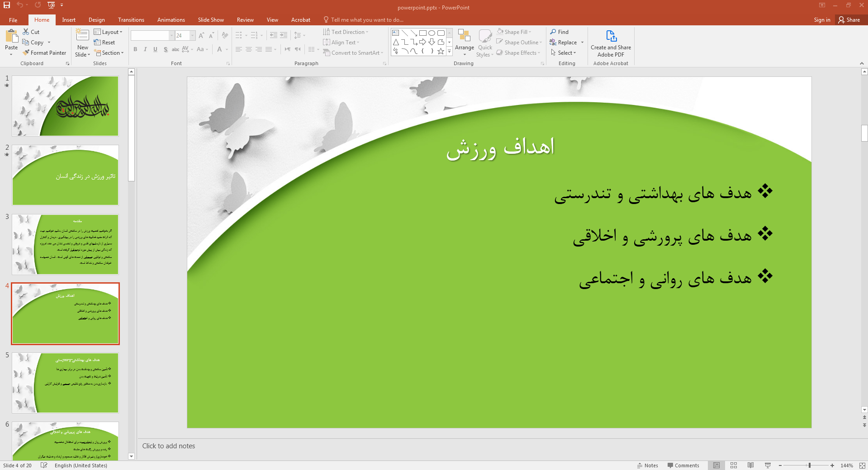Viewport: 868px width, 470px height.
Task: Toggle Justify text alignment
Action: tap(269, 49)
